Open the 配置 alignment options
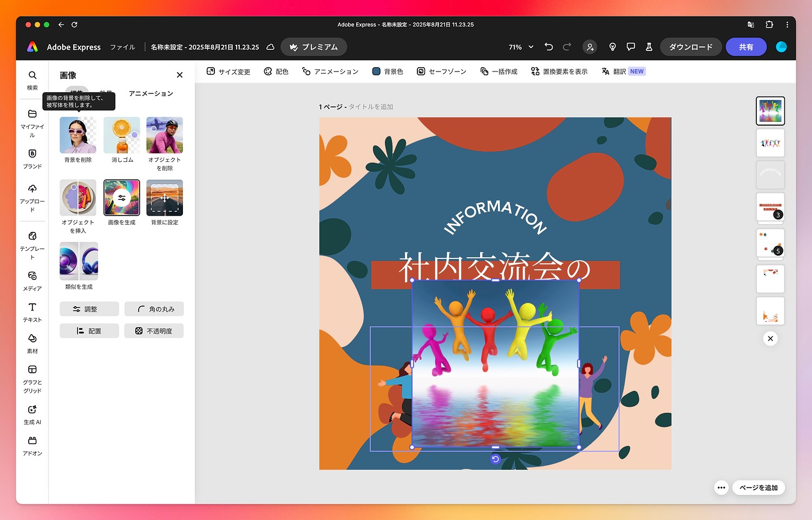Screen dimensions: 812x520 point(89,330)
